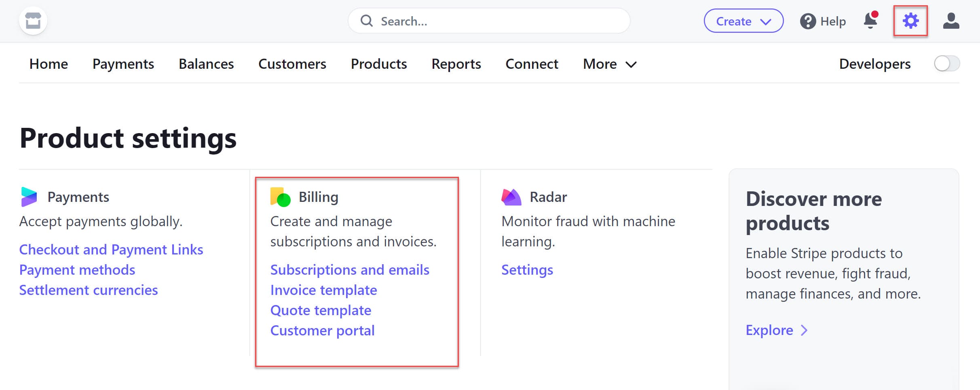
Task: Switch to the Reports tab
Action: click(x=456, y=64)
